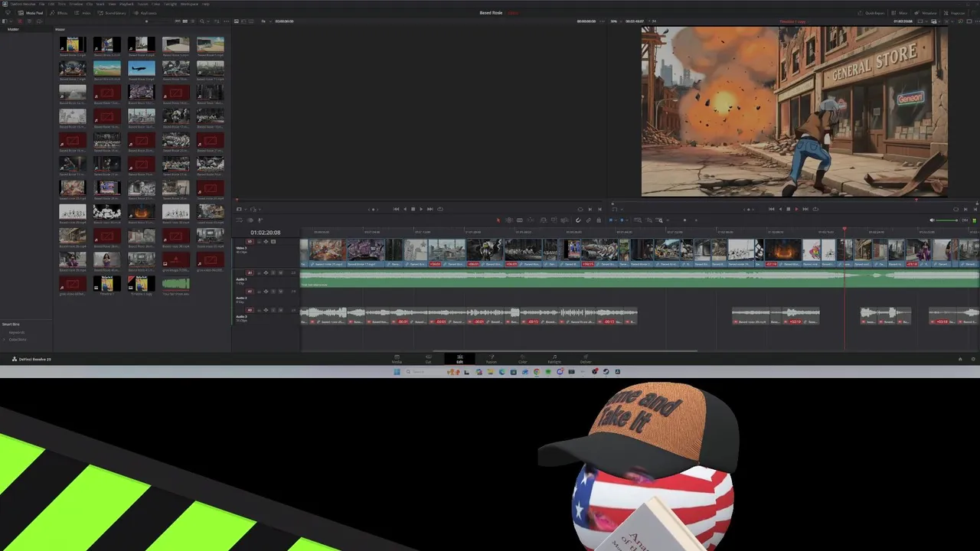
Task: Open the Timeline menu
Action: (76, 4)
